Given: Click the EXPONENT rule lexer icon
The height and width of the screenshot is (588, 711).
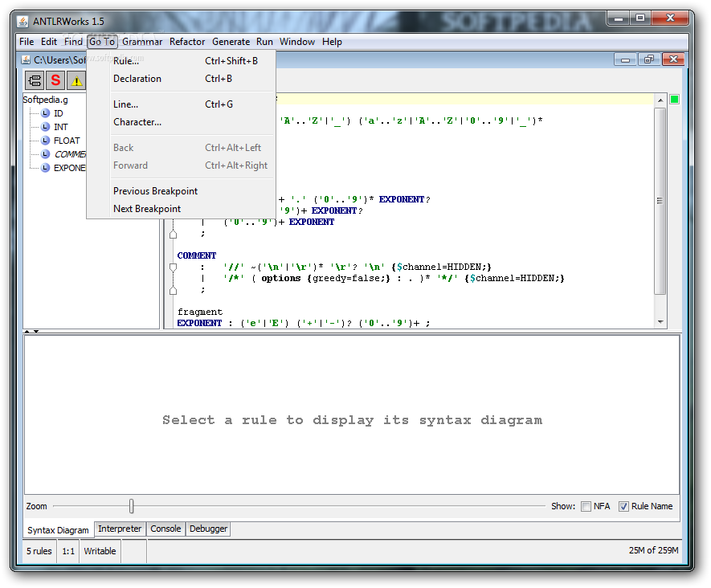Looking at the screenshot, I should click(x=45, y=167).
